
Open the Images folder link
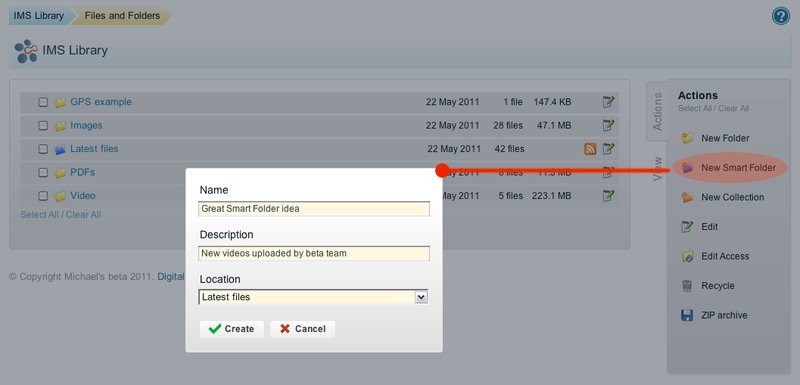[86, 125]
